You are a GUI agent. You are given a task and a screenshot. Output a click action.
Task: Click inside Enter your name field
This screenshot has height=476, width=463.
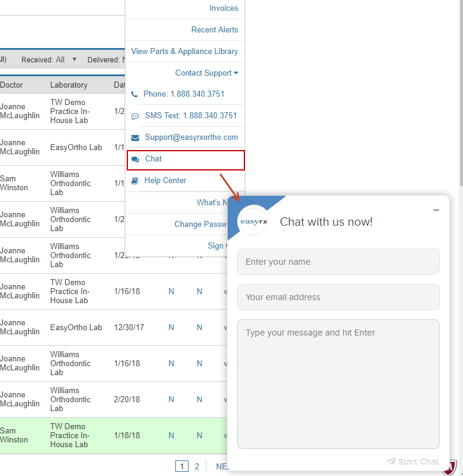tap(338, 262)
